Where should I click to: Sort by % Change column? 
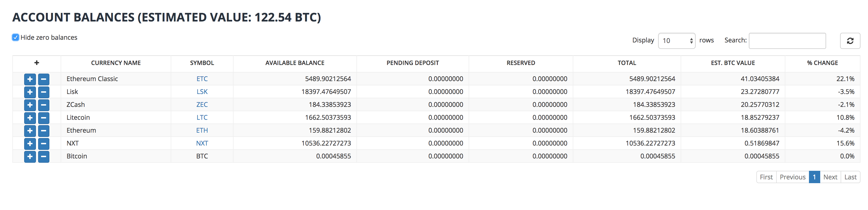click(x=822, y=63)
